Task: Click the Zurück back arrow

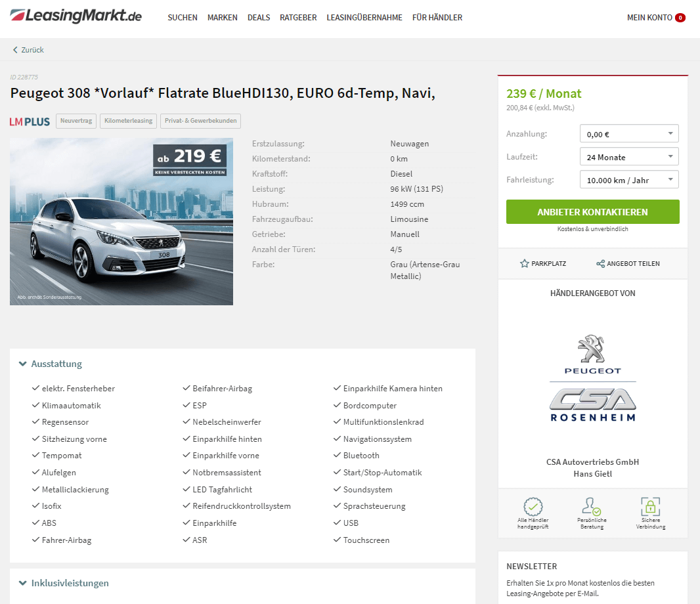Action: pyautogui.click(x=15, y=49)
